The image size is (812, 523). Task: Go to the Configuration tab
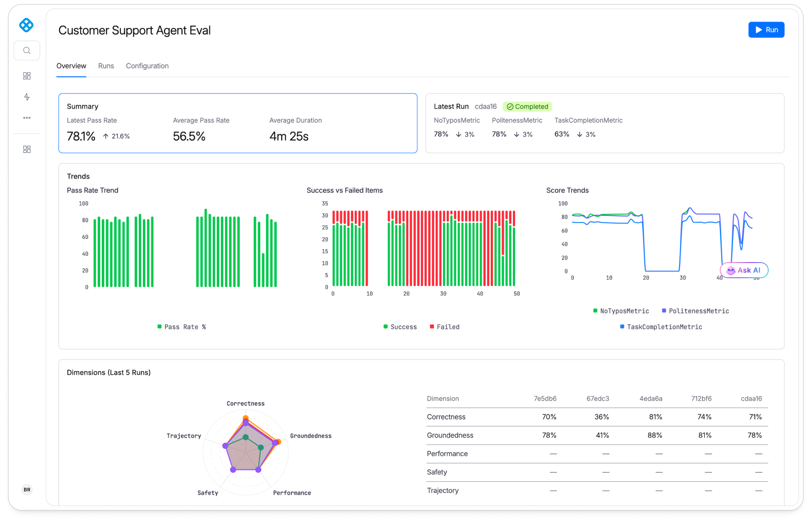(x=147, y=66)
